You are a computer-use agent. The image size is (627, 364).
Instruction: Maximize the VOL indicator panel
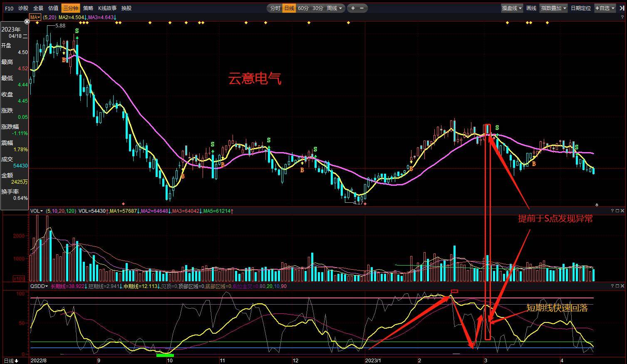617,211
